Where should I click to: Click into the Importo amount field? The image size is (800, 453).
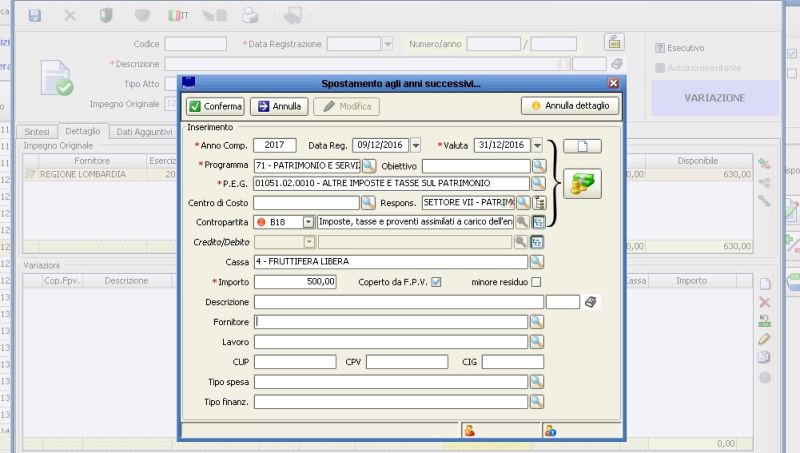295,282
